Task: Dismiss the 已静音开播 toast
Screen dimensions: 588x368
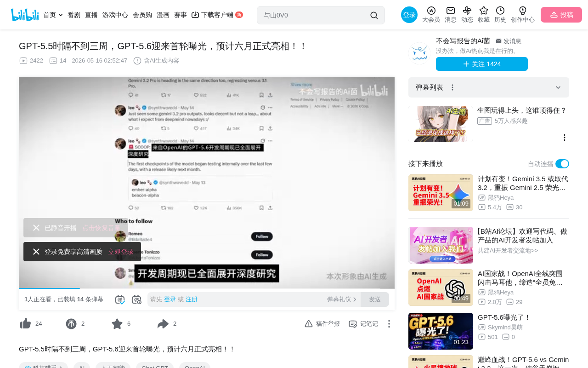Action: coord(36,228)
